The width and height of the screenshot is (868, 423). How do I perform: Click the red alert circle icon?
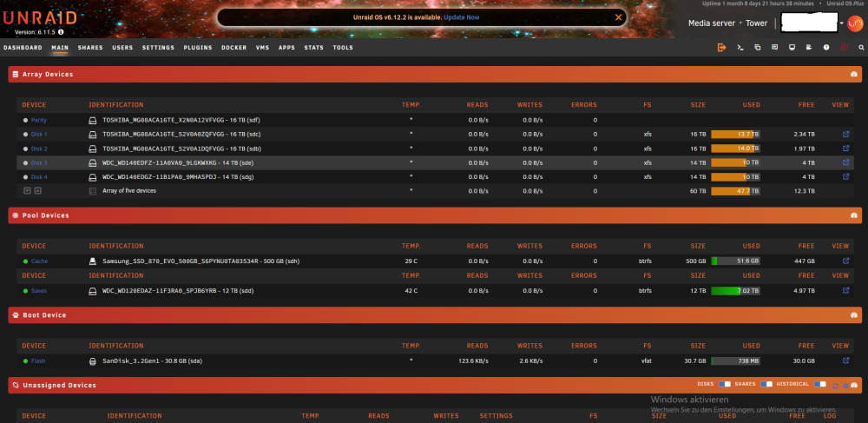click(845, 48)
